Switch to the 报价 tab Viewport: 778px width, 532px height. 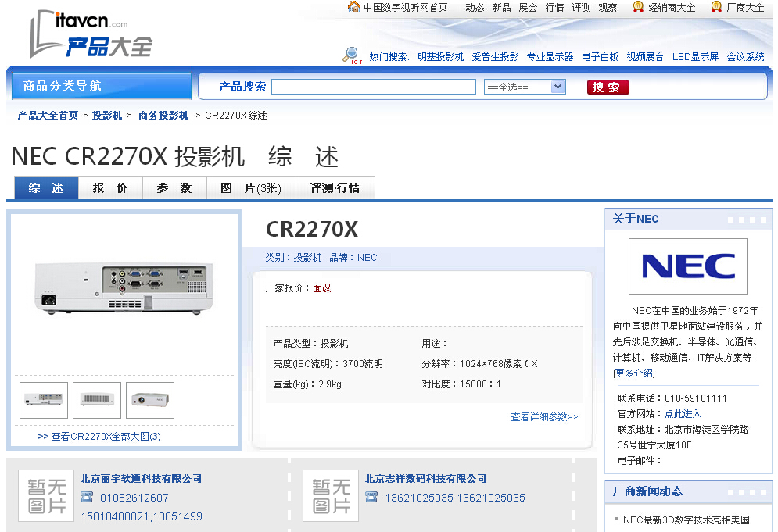110,188
